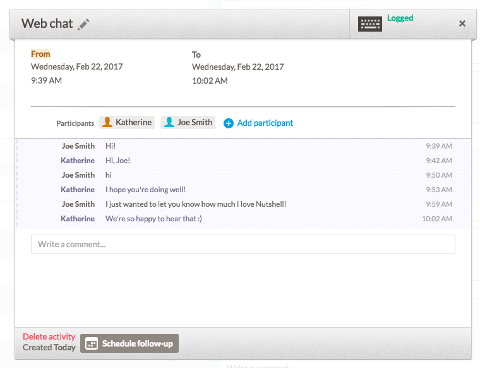The image size is (480, 368).
Task: Click the calendar icon on Schedule follow-up
Action: (x=91, y=344)
